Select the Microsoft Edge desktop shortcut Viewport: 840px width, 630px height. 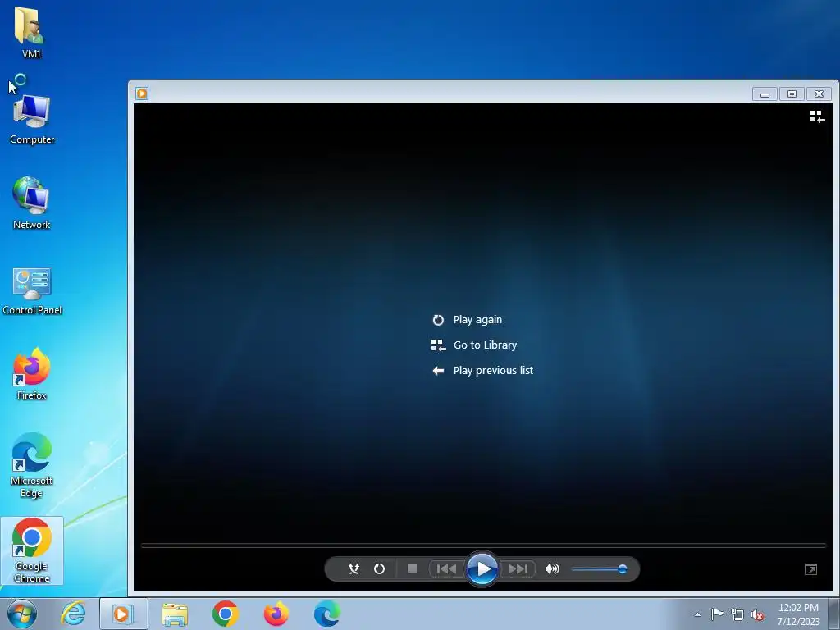[32, 465]
